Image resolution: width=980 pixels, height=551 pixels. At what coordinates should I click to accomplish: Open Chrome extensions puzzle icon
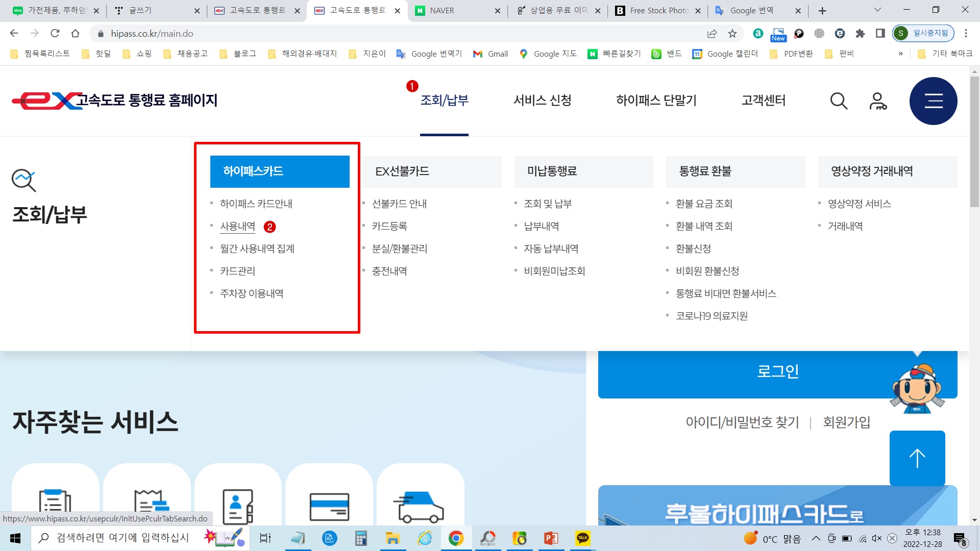tap(860, 34)
